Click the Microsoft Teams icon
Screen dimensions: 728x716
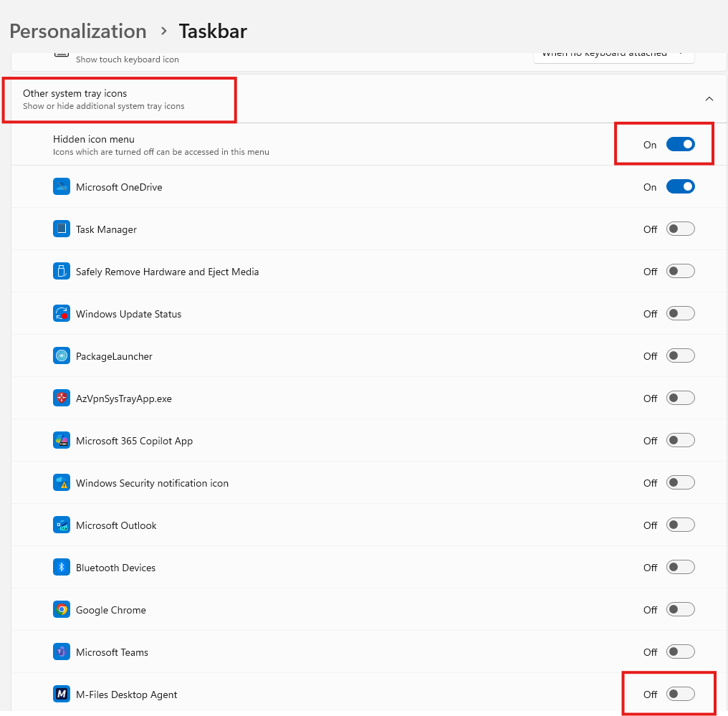pyautogui.click(x=62, y=651)
